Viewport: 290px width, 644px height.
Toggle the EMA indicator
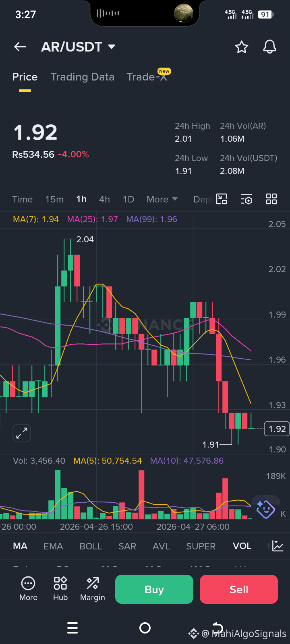point(53,546)
